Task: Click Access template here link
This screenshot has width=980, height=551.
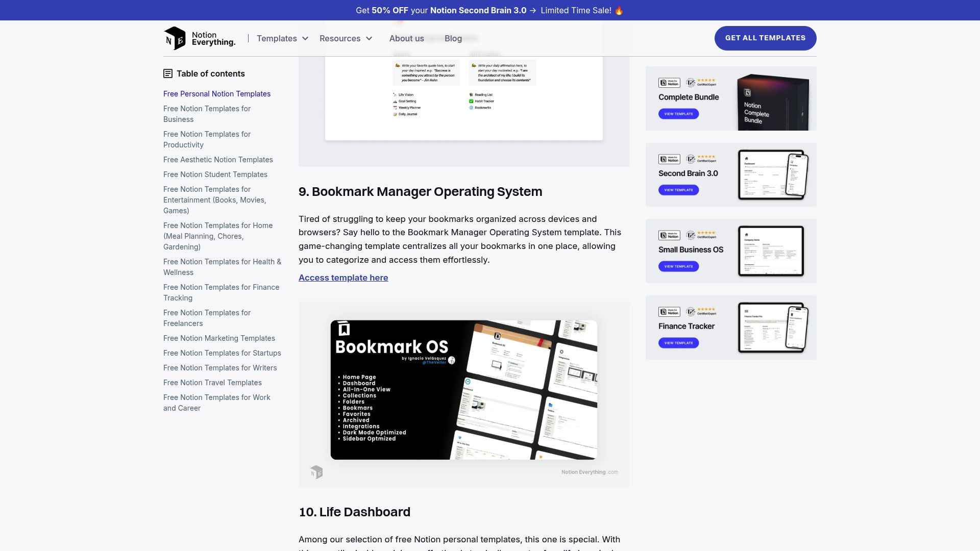Action: (343, 278)
